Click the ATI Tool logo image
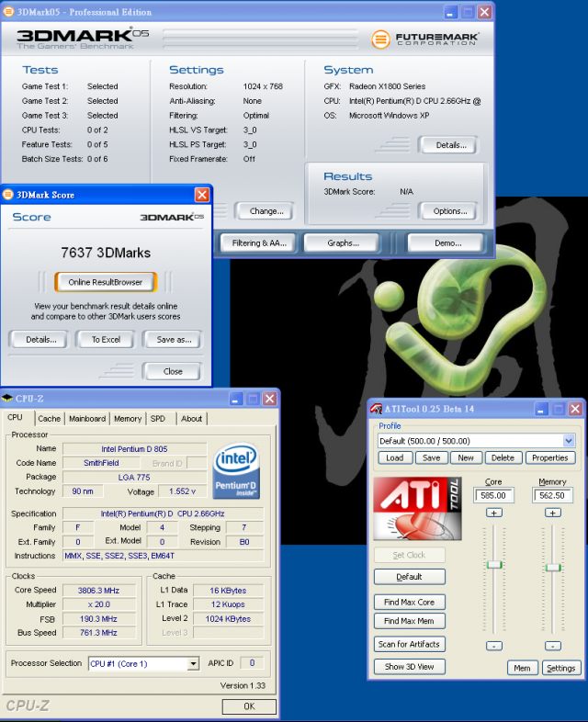This screenshot has height=722, width=588. 417,508
